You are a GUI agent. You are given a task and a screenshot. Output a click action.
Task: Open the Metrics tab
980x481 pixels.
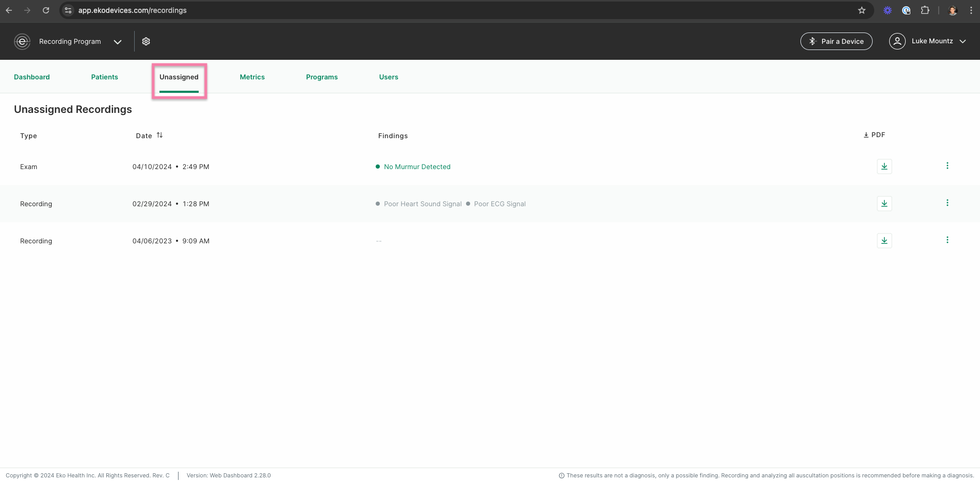click(252, 77)
